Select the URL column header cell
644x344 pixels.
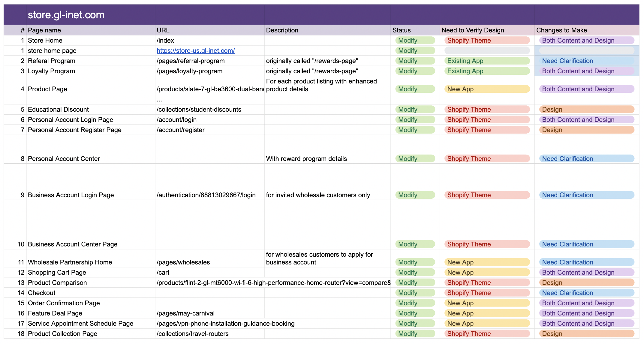(x=209, y=30)
